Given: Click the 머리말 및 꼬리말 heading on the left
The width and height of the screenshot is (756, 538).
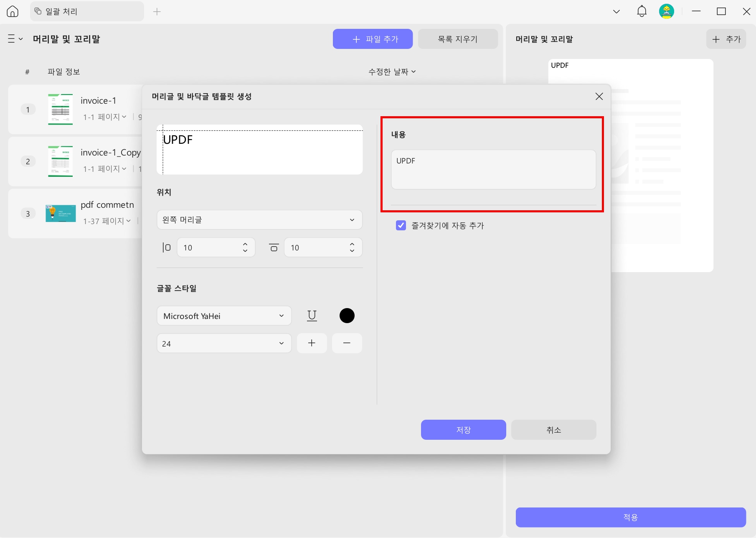Looking at the screenshot, I should pyautogui.click(x=66, y=39).
